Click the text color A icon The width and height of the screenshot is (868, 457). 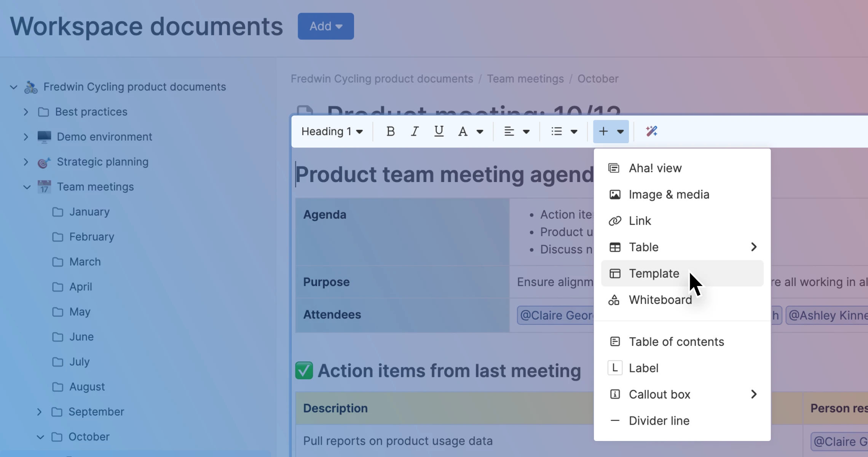(463, 131)
